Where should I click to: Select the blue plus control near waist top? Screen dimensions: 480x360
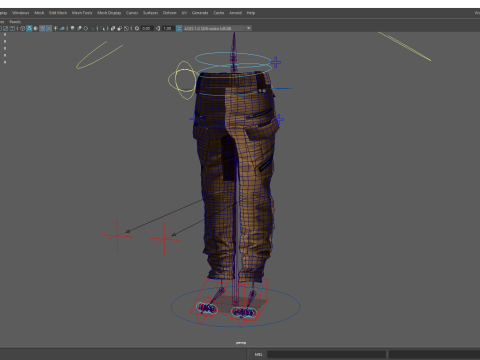[275, 62]
